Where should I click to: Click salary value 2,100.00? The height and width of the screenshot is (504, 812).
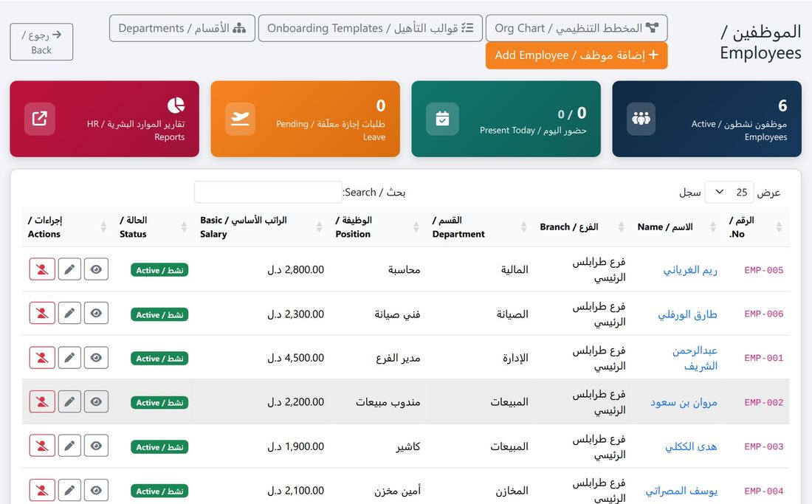tap(296, 491)
